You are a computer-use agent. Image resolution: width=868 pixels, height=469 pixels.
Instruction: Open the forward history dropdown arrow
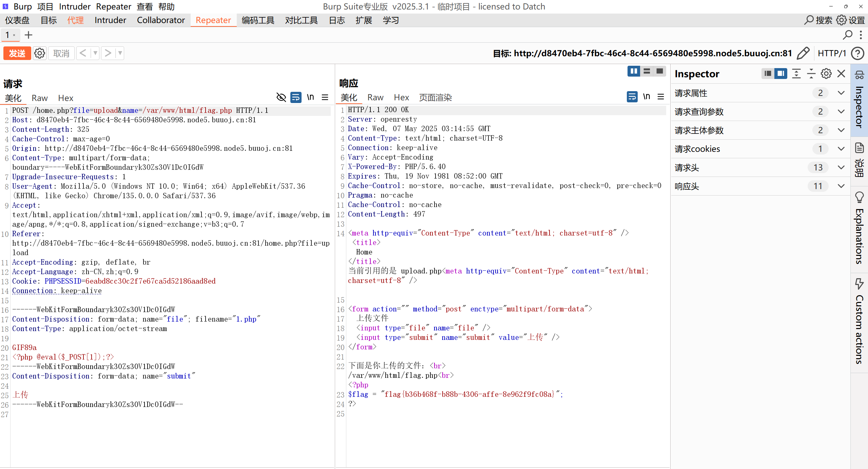coord(120,53)
